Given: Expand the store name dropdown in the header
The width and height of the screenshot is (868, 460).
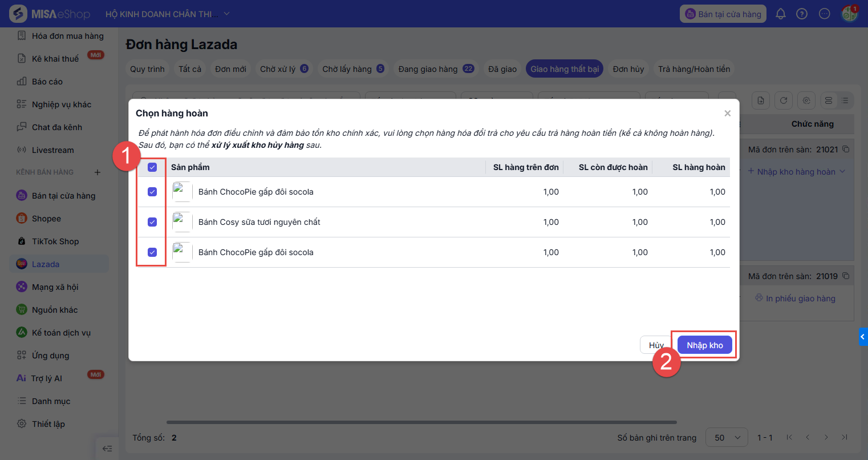Looking at the screenshot, I should 227,14.
